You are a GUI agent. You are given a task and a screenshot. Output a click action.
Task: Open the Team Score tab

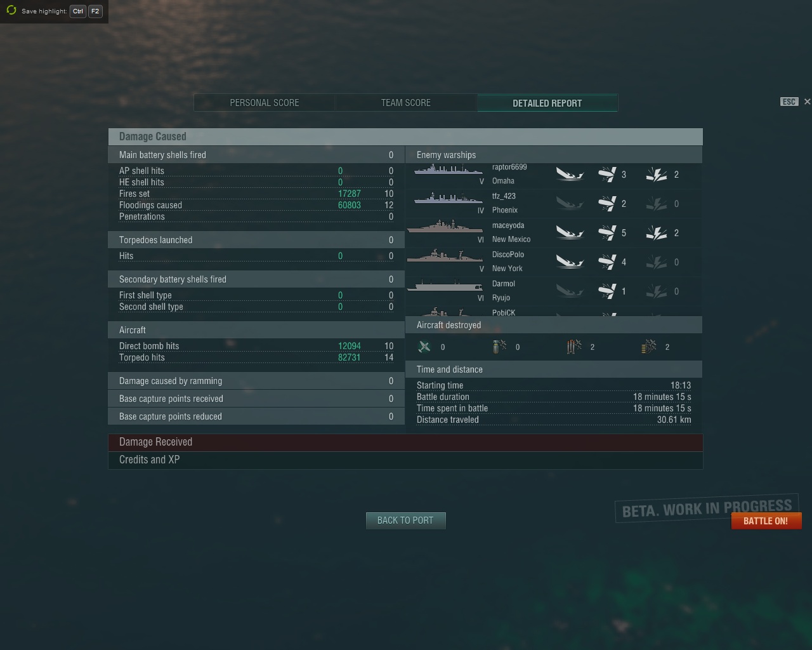406,103
